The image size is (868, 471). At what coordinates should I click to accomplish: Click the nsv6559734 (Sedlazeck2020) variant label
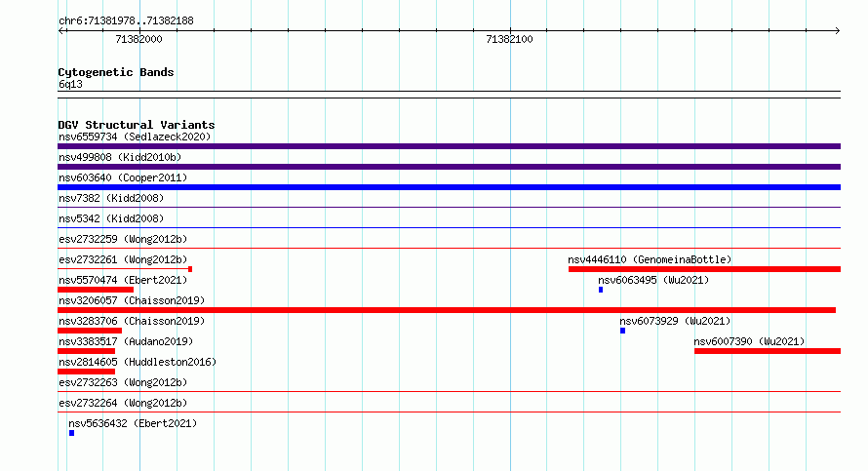135,137
